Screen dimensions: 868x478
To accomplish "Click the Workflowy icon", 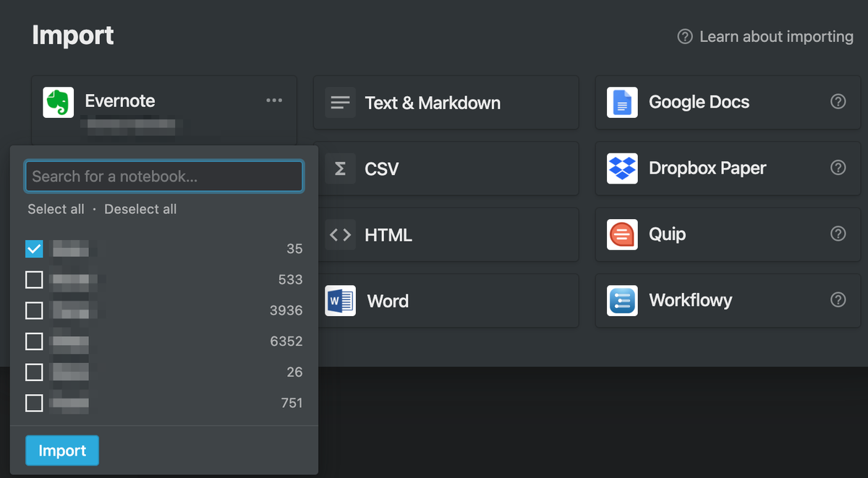I will coord(622,301).
